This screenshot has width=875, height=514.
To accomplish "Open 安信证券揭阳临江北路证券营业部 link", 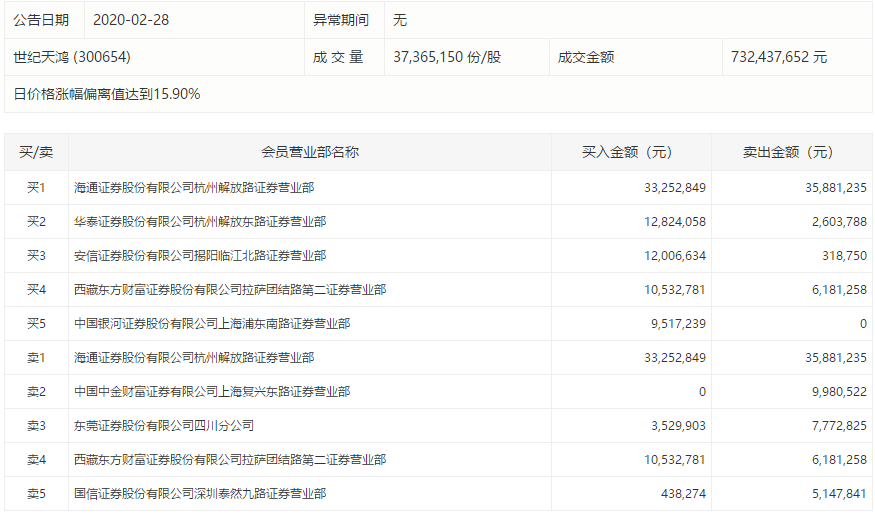I will (200, 256).
